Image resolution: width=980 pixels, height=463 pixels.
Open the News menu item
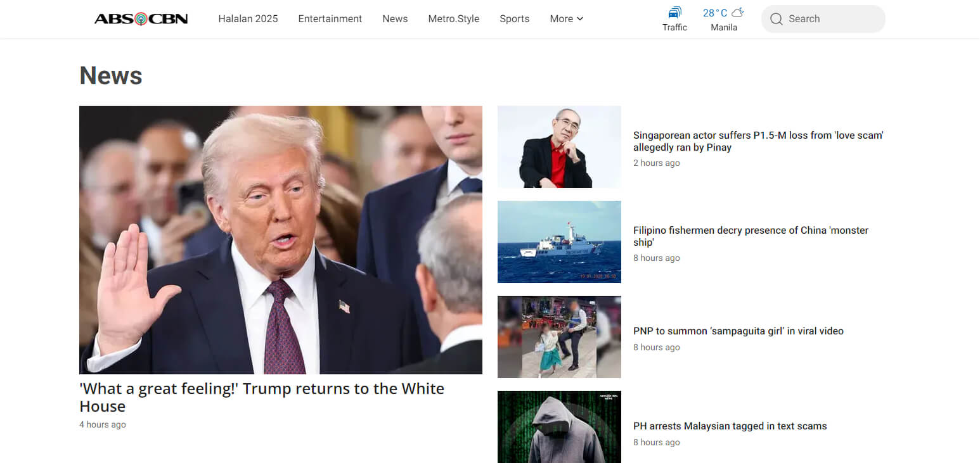(x=395, y=19)
